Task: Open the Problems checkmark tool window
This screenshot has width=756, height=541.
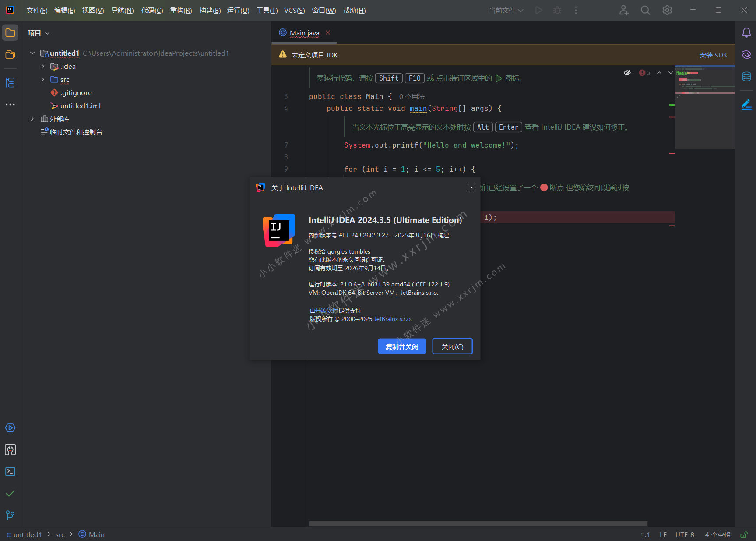Action: tap(10, 494)
